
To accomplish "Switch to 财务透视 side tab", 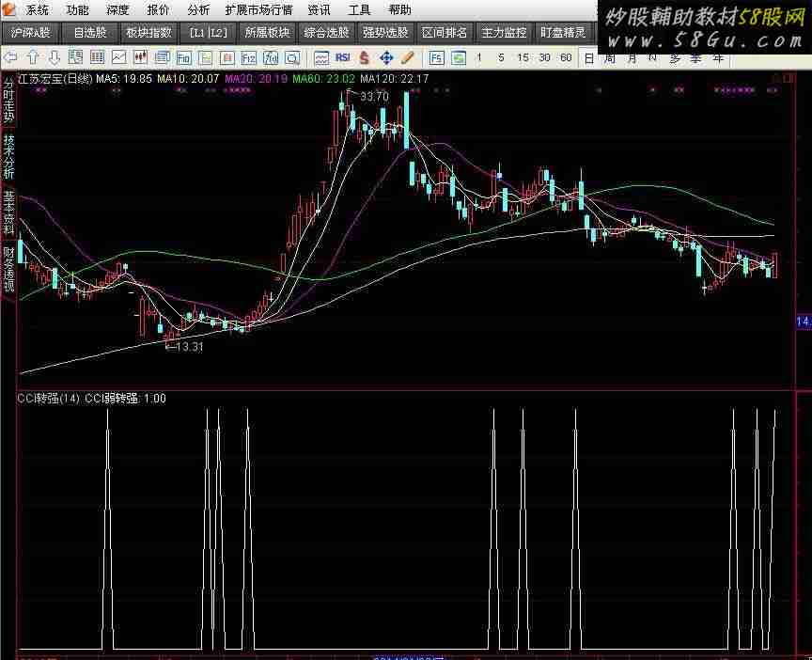I will (8, 269).
